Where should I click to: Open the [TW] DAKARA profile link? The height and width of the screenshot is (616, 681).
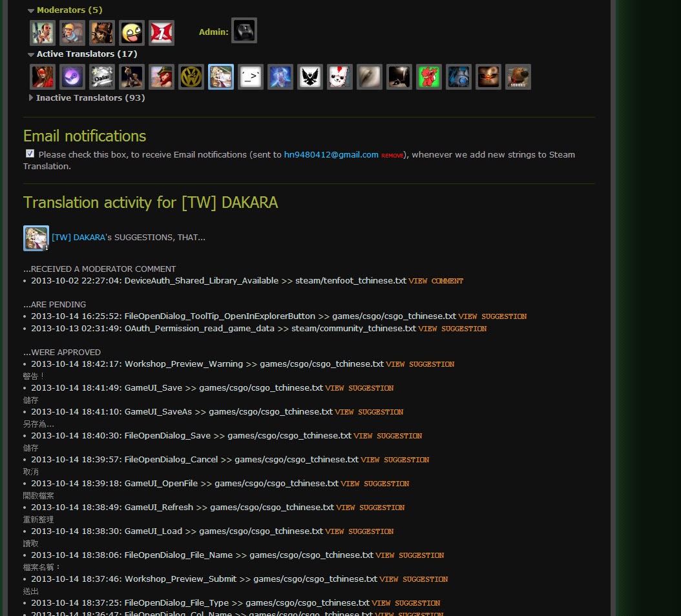point(78,238)
